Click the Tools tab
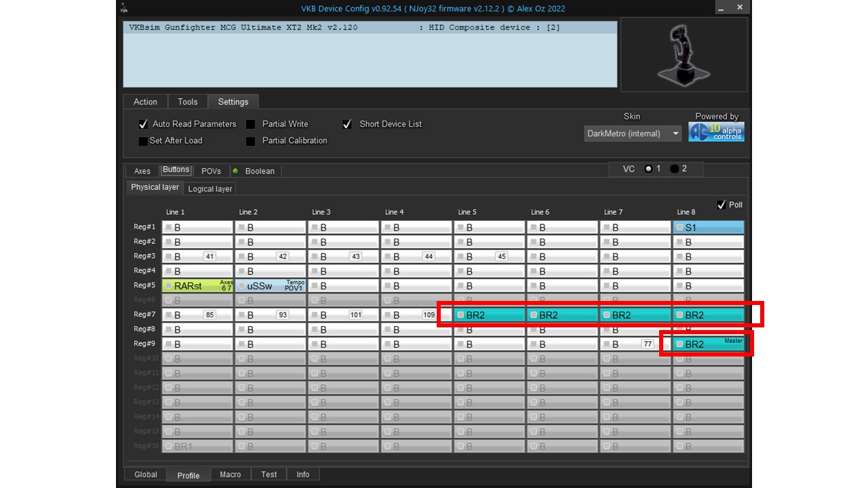 coord(188,102)
